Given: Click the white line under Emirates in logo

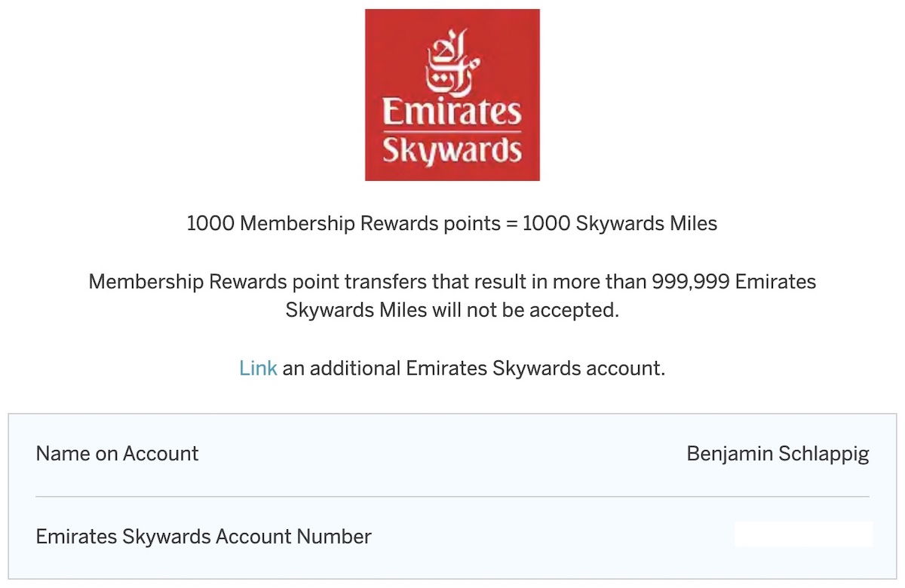Looking at the screenshot, I should click(x=452, y=132).
